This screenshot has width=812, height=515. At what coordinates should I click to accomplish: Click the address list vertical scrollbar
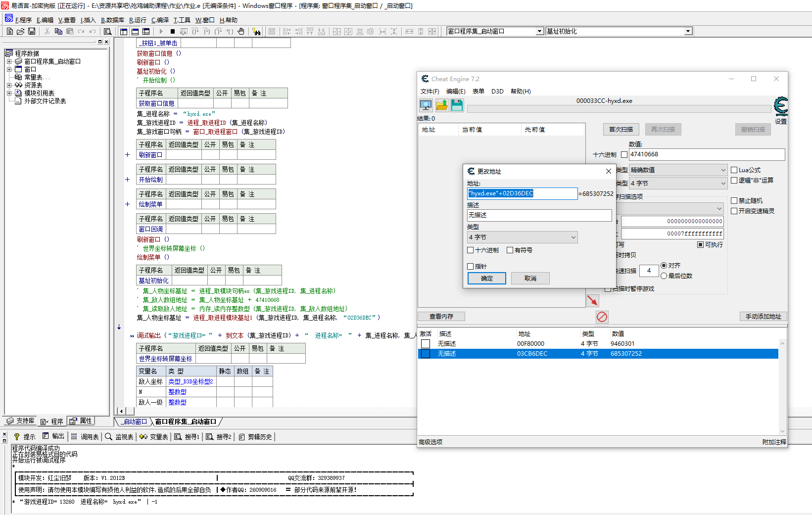(x=782, y=387)
